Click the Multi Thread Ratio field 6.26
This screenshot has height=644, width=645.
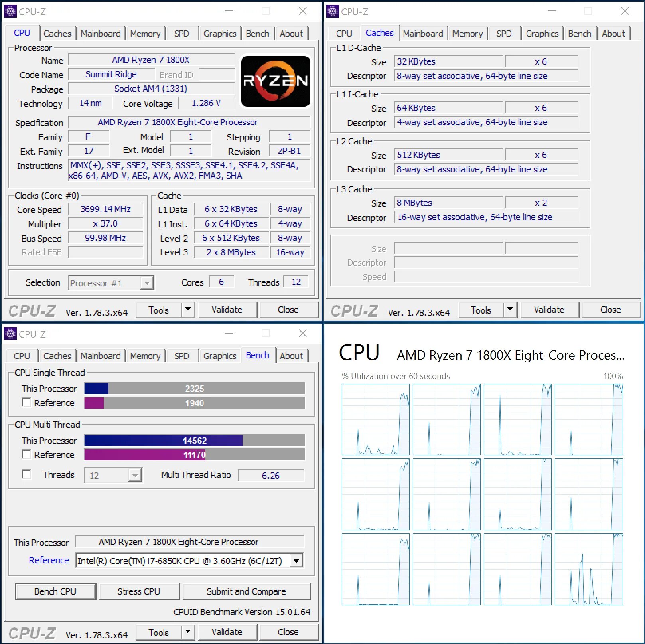pos(271,475)
